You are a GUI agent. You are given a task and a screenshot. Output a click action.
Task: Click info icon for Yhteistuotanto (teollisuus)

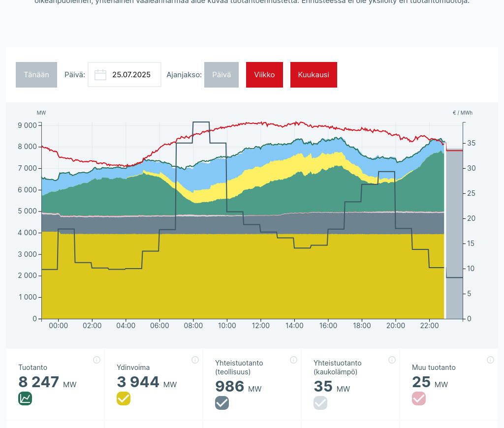coord(293,360)
